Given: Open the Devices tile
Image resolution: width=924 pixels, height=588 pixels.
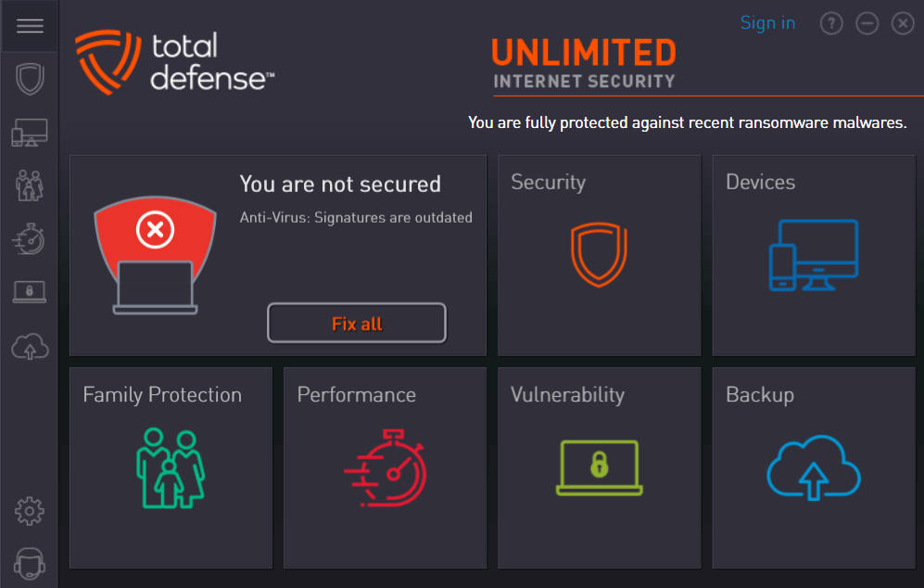Looking at the screenshot, I should 813,255.
